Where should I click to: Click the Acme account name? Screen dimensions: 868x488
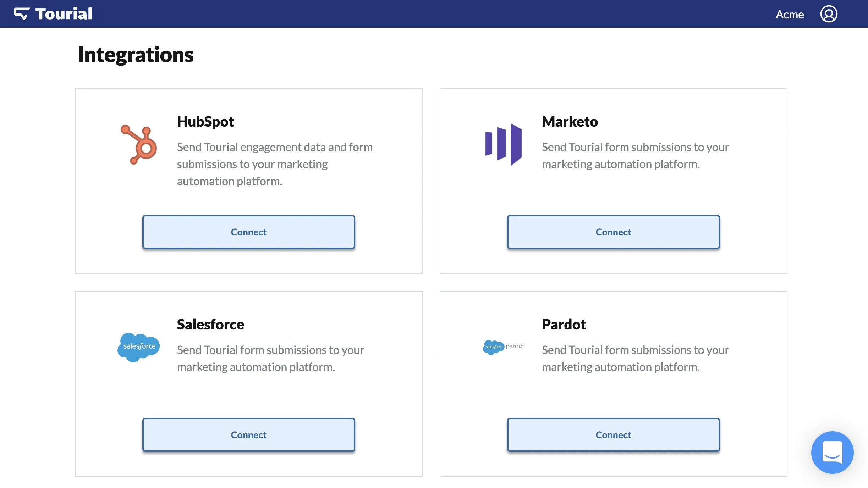click(x=790, y=14)
